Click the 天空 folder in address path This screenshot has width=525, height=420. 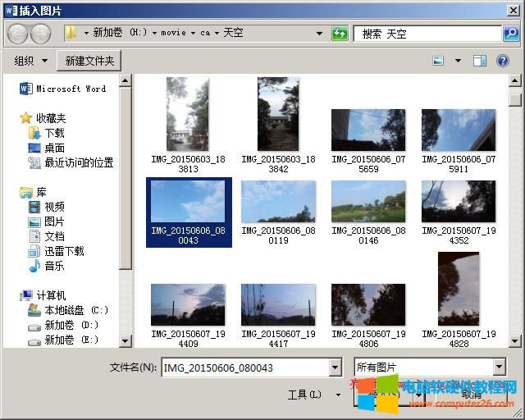232,34
